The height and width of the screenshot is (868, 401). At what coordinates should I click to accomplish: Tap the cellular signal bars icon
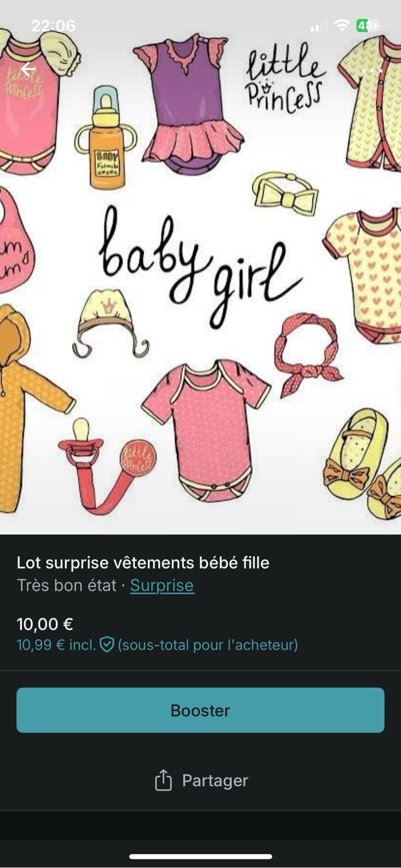pyautogui.click(x=319, y=26)
